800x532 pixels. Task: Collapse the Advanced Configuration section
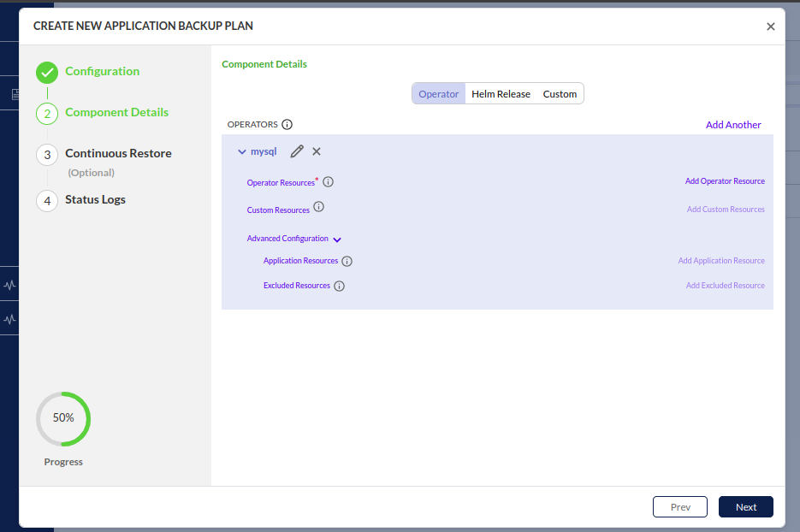[x=337, y=240]
